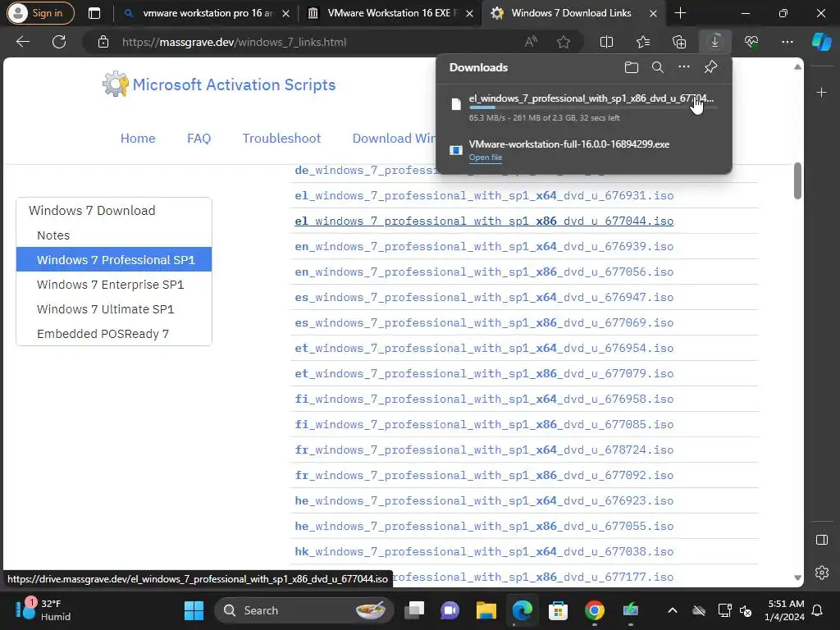This screenshot has height=630, width=840.
Task: Open the Home navigation link
Action: pos(138,138)
